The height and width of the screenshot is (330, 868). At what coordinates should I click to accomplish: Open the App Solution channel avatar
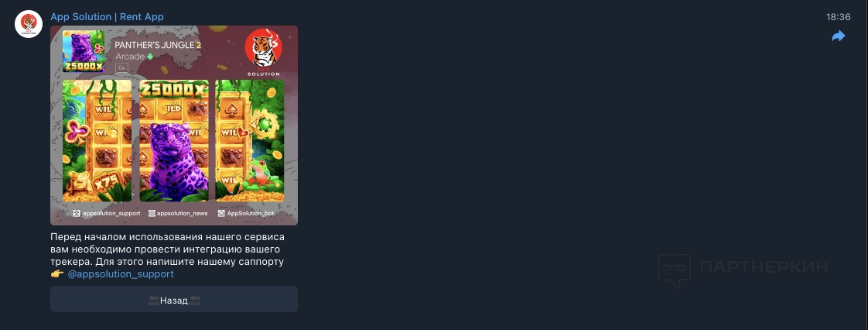point(29,24)
